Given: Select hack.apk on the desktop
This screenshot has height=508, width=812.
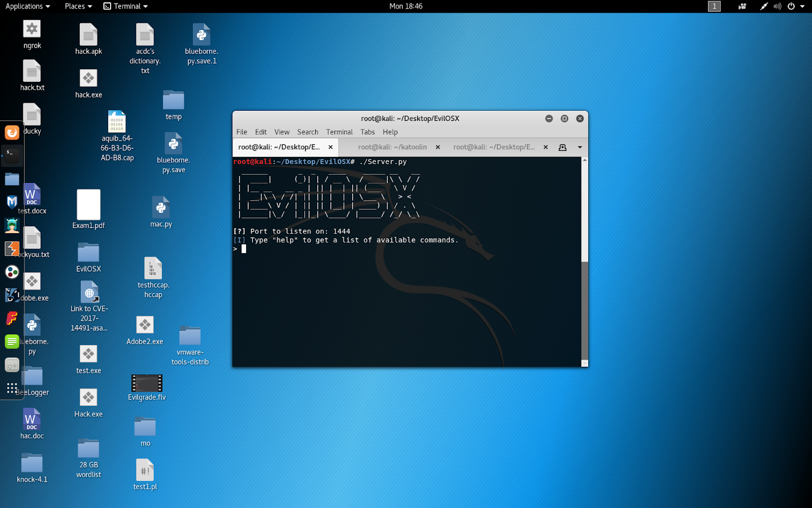Looking at the screenshot, I should (x=88, y=36).
